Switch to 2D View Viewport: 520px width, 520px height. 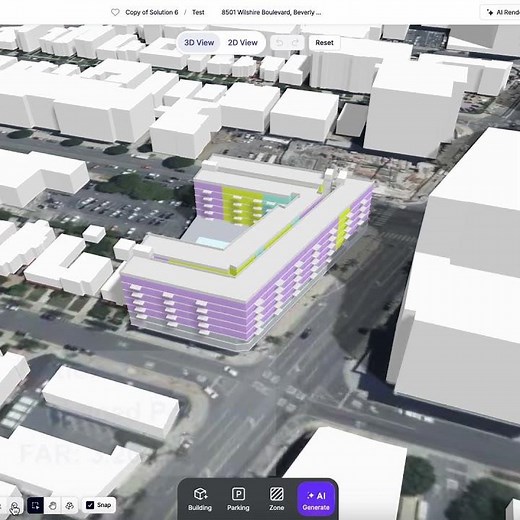click(243, 43)
